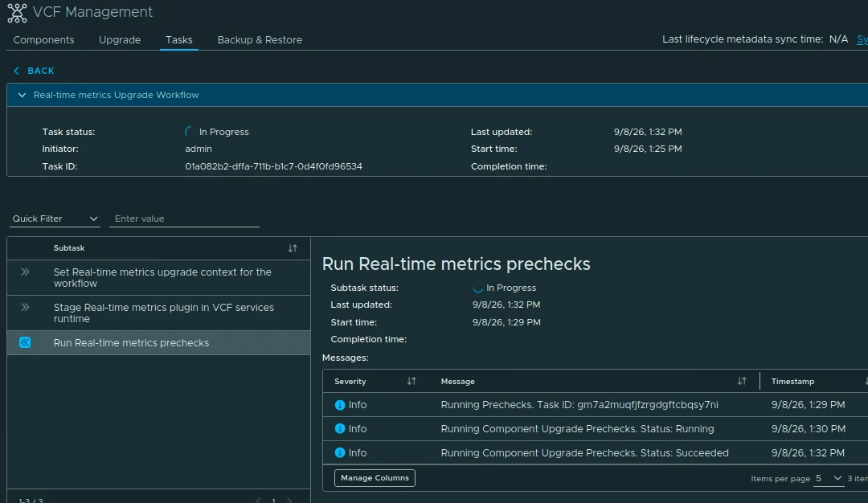Switch to the Upgrade tab
The image size is (868, 503).
(120, 40)
